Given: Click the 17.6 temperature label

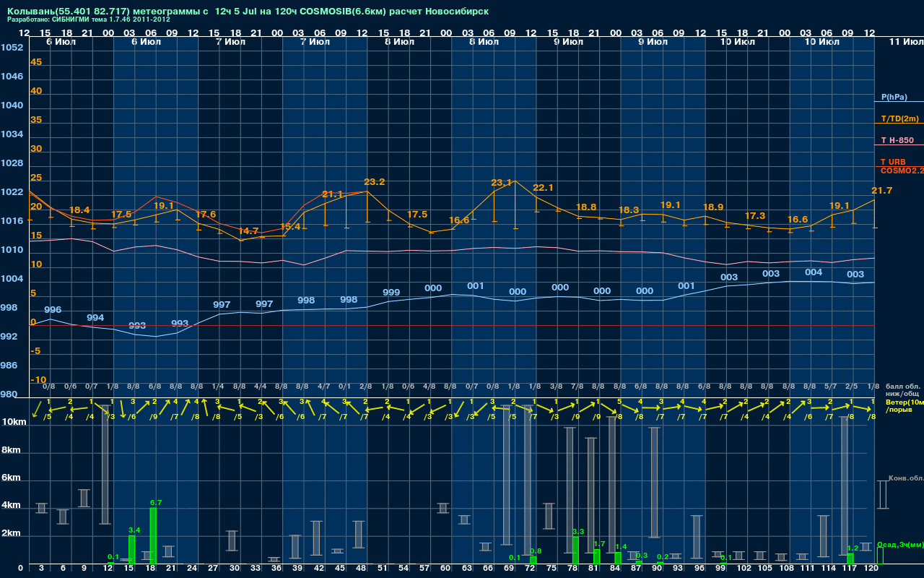Looking at the screenshot, I should [206, 215].
